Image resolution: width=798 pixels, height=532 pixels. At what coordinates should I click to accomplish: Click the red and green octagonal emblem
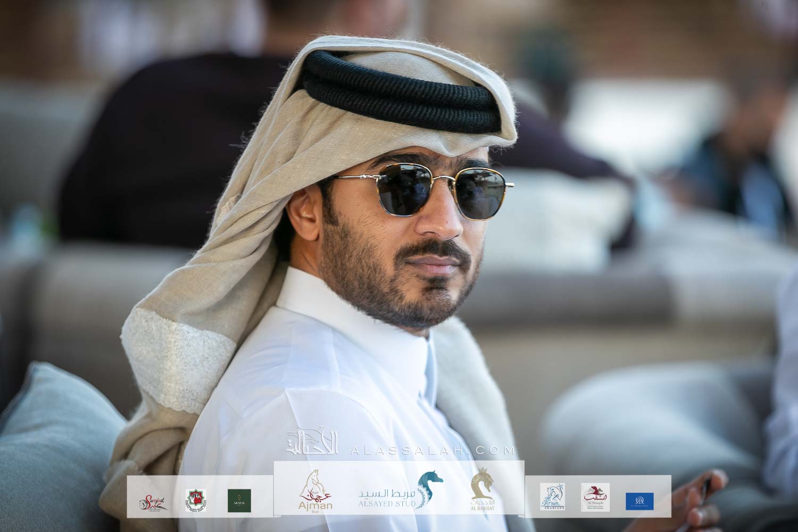pyautogui.click(x=196, y=501)
